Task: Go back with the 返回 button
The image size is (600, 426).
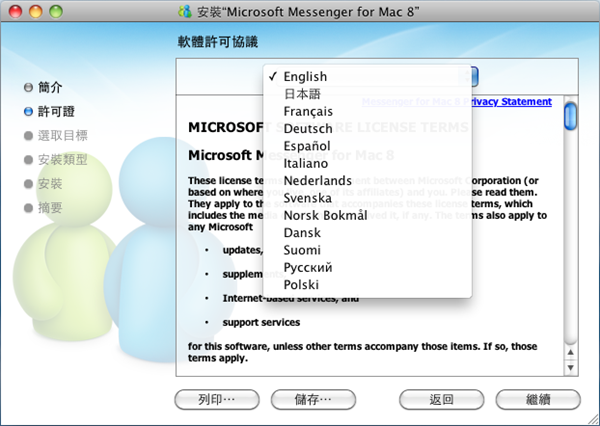Action: pyautogui.click(x=442, y=400)
